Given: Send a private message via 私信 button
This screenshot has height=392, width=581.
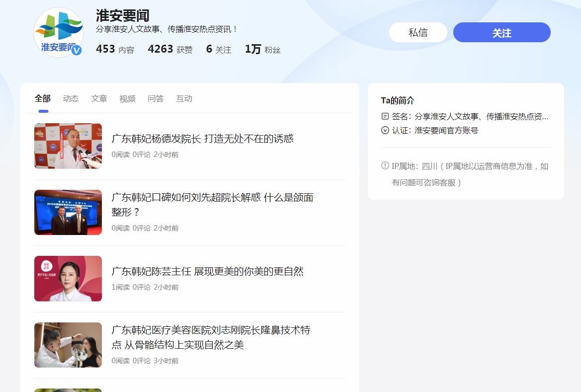Looking at the screenshot, I should tap(418, 32).
